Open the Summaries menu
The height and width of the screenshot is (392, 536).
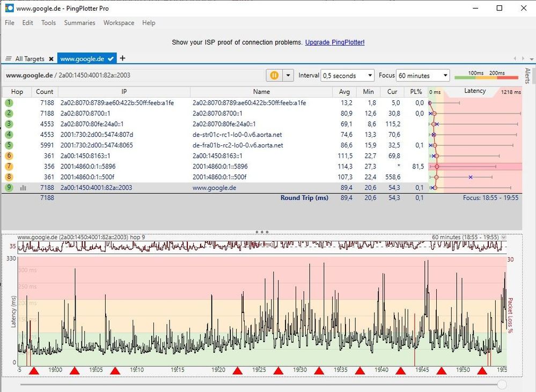(x=79, y=23)
